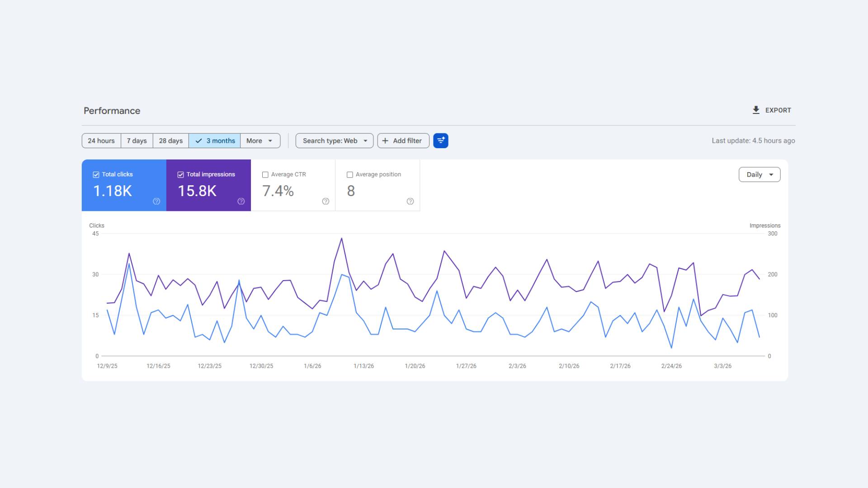
Task: Click the plus icon inside Add filter
Action: click(x=385, y=141)
